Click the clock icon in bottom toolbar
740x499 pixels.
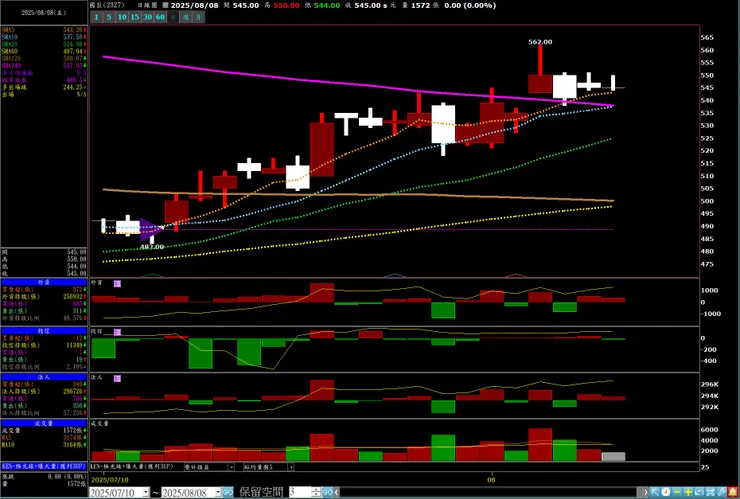point(666,492)
